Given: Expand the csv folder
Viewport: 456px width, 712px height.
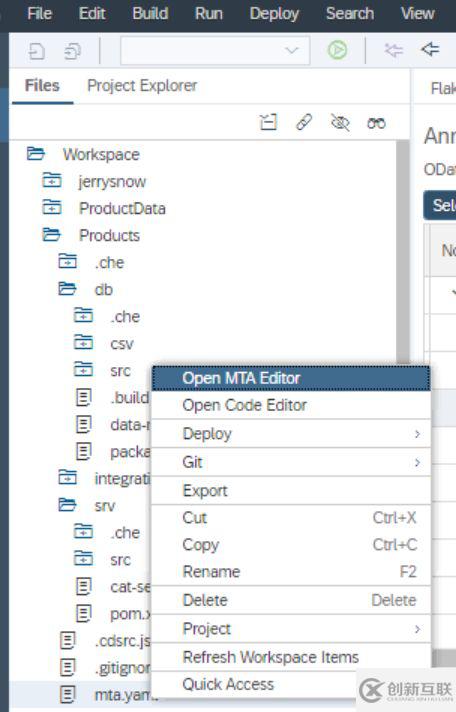Looking at the screenshot, I should click(84, 343).
